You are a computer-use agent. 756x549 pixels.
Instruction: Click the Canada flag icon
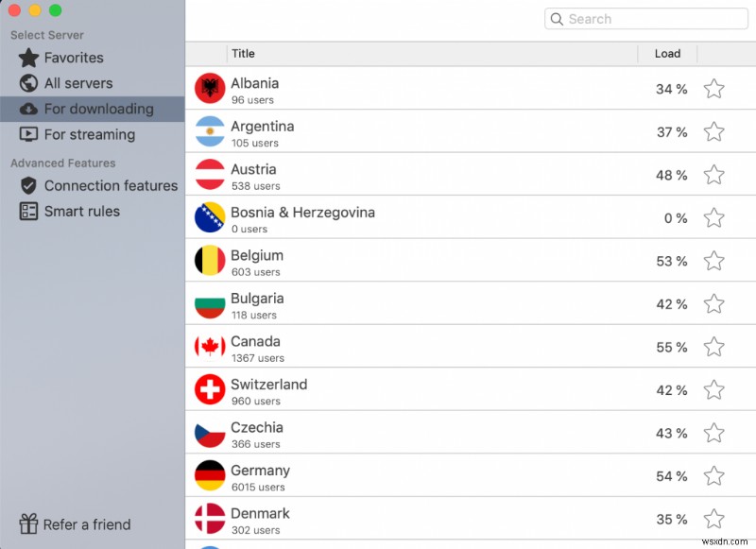[209, 347]
